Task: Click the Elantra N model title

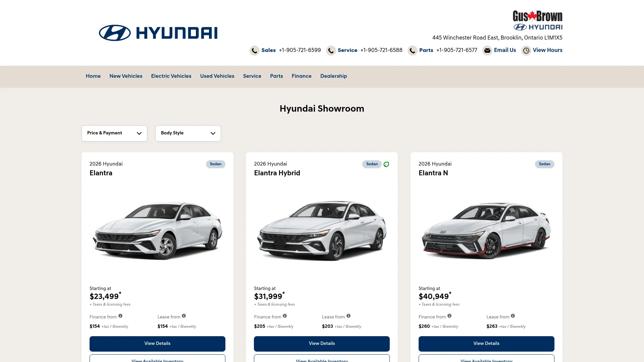Action: click(x=433, y=173)
